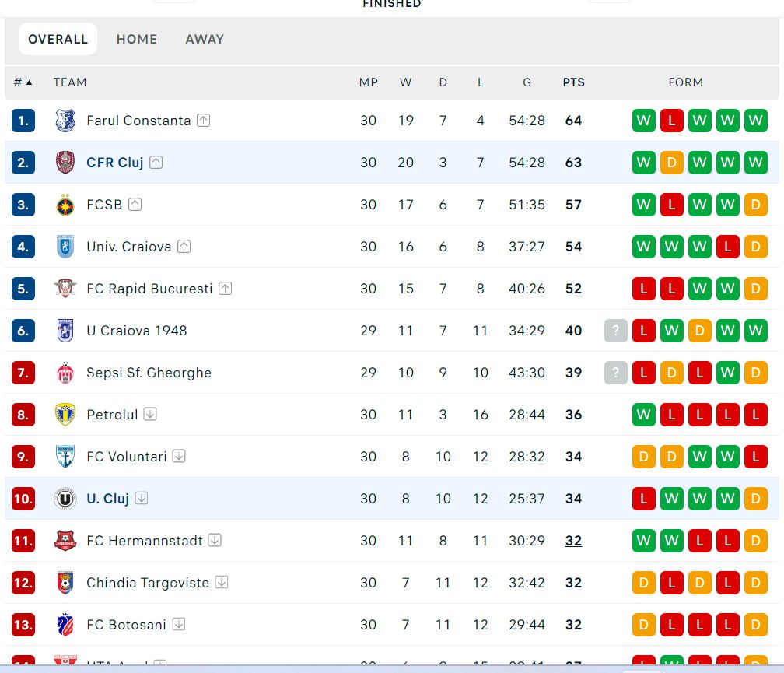Click the FCSB club badge
Image resolution: width=784 pixels, height=673 pixels.
point(65,205)
